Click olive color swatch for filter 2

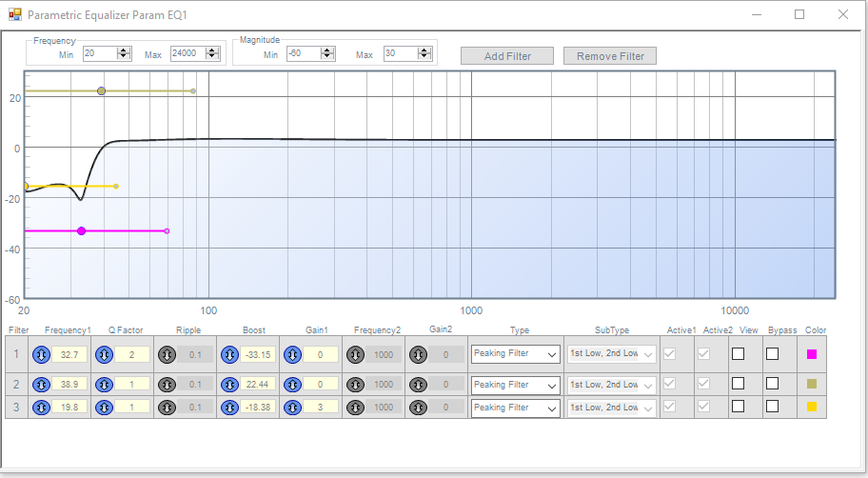click(x=812, y=384)
